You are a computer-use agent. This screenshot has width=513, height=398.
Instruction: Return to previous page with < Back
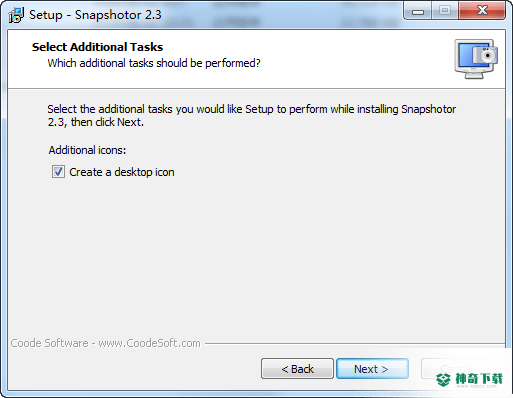click(297, 369)
